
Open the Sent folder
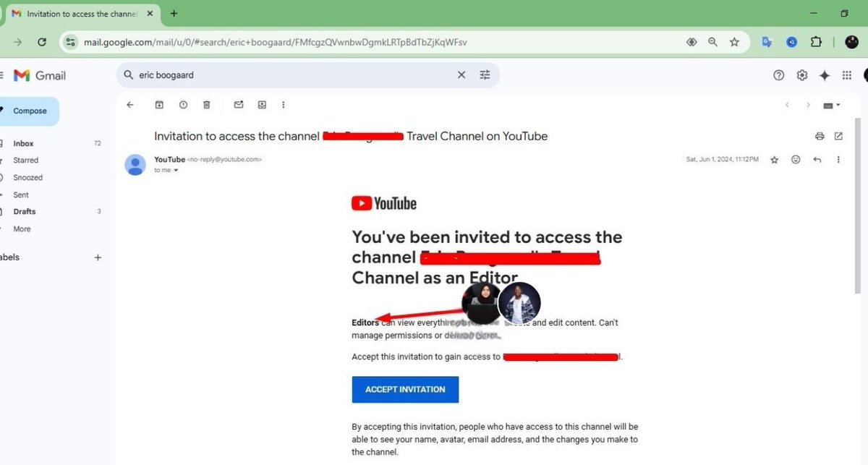pos(21,195)
